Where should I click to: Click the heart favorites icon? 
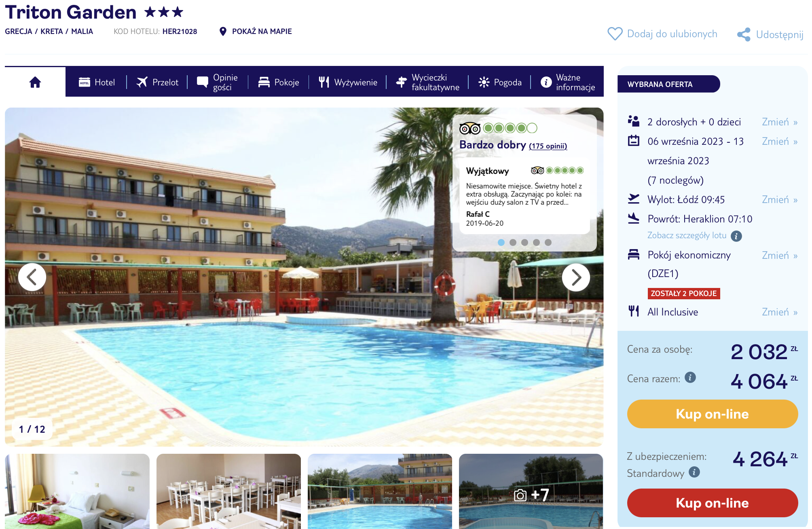point(615,34)
